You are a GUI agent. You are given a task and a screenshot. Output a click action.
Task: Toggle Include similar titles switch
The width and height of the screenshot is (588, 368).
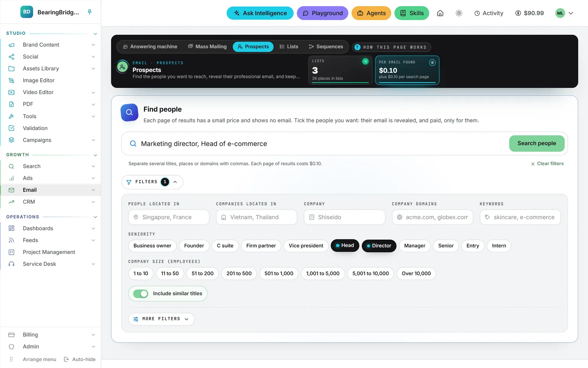pos(140,294)
